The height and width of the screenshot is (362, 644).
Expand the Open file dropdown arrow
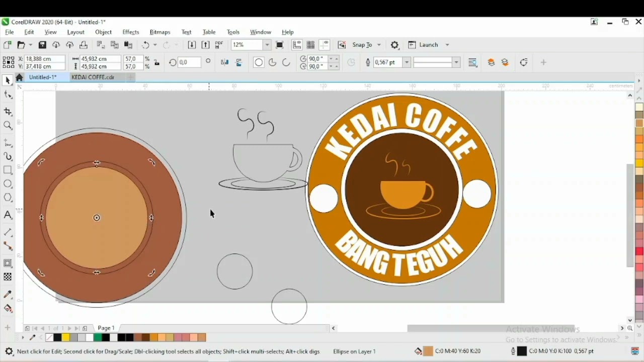tap(30, 45)
